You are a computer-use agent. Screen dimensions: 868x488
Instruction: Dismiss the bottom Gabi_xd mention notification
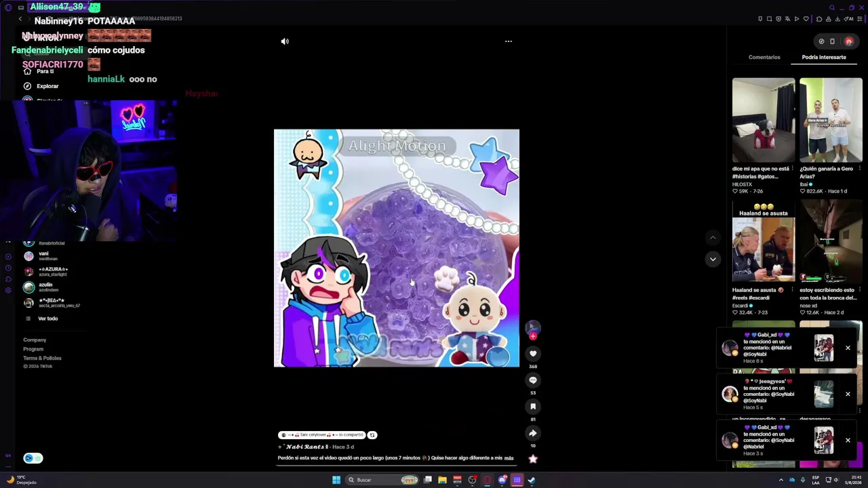(x=848, y=441)
